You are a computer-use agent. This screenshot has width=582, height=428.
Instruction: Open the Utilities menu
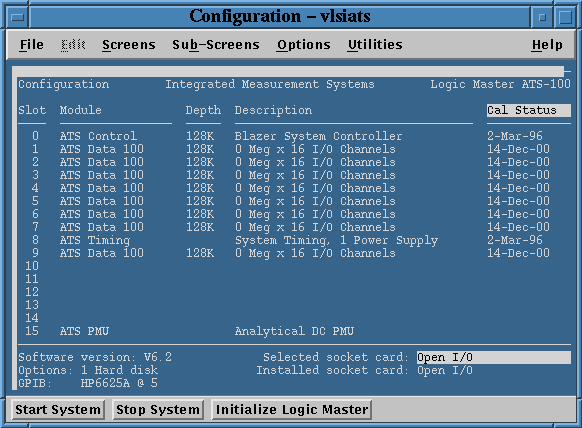[x=375, y=45]
